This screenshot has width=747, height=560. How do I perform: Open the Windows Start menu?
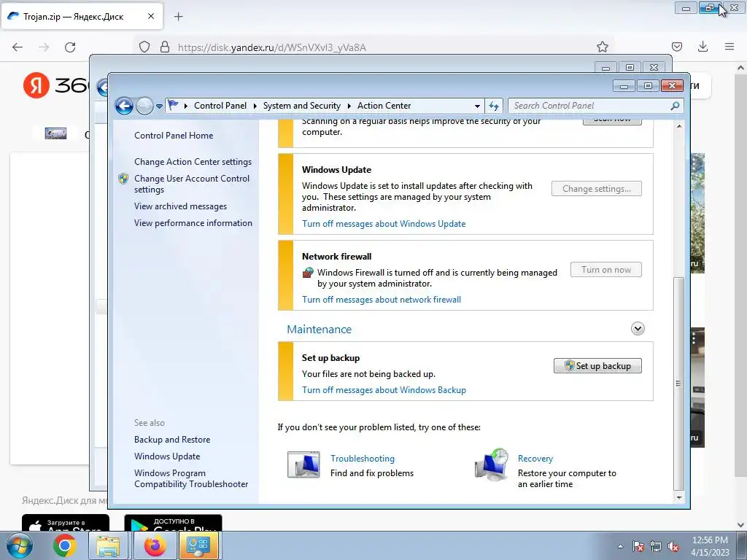coord(20,545)
